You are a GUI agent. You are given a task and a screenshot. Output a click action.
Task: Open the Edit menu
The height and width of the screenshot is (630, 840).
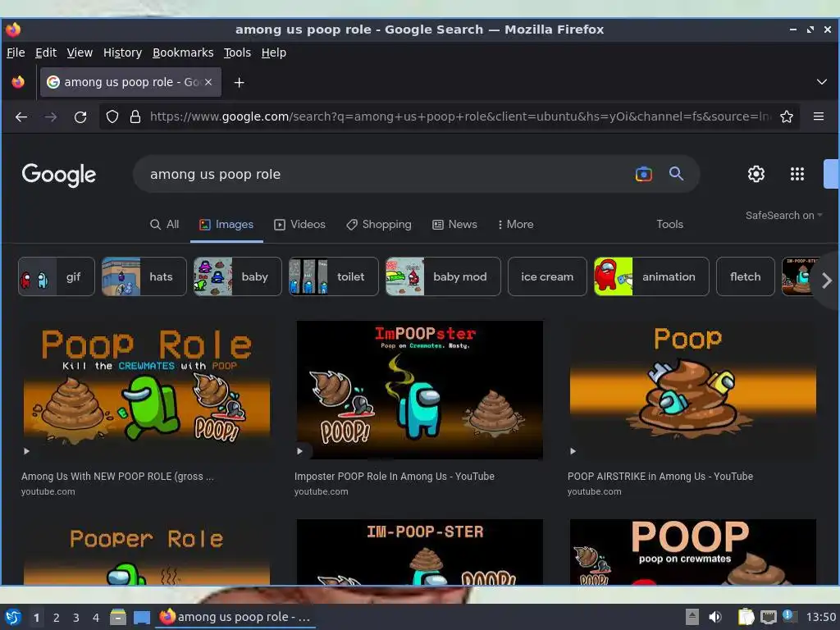coord(46,52)
